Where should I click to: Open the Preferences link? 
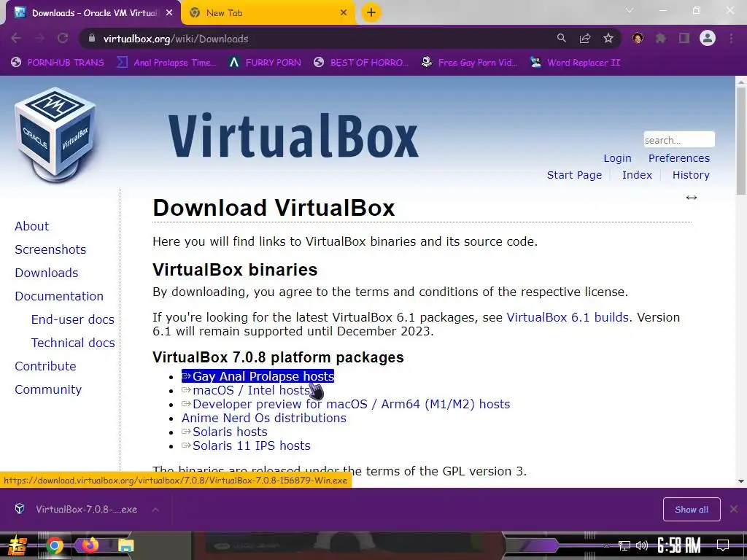[679, 158]
